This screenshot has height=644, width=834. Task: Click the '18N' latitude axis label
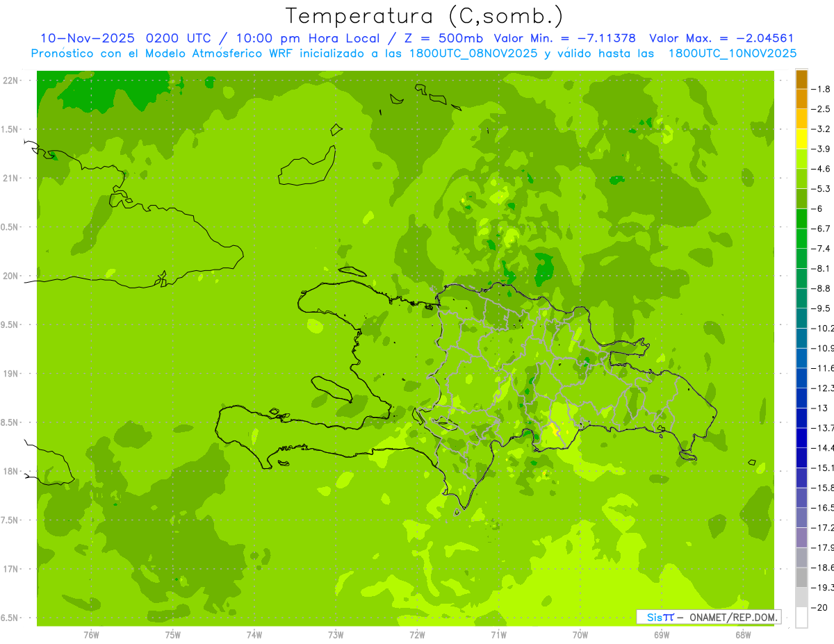[11, 472]
